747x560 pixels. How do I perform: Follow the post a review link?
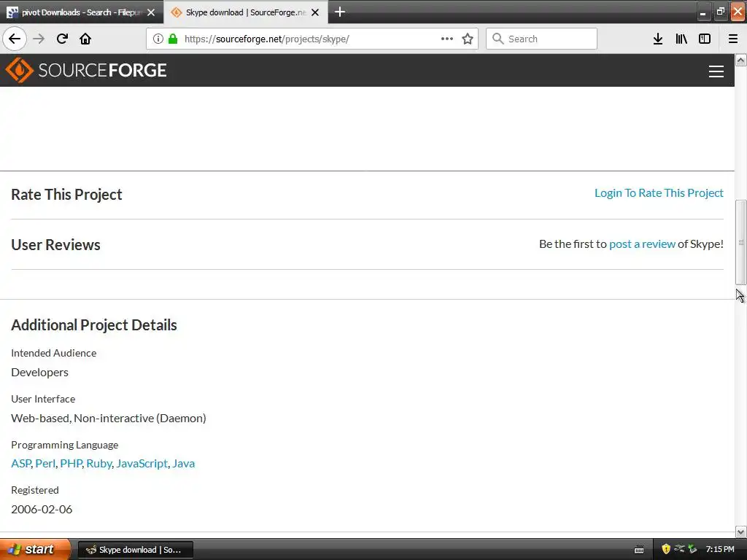(642, 244)
